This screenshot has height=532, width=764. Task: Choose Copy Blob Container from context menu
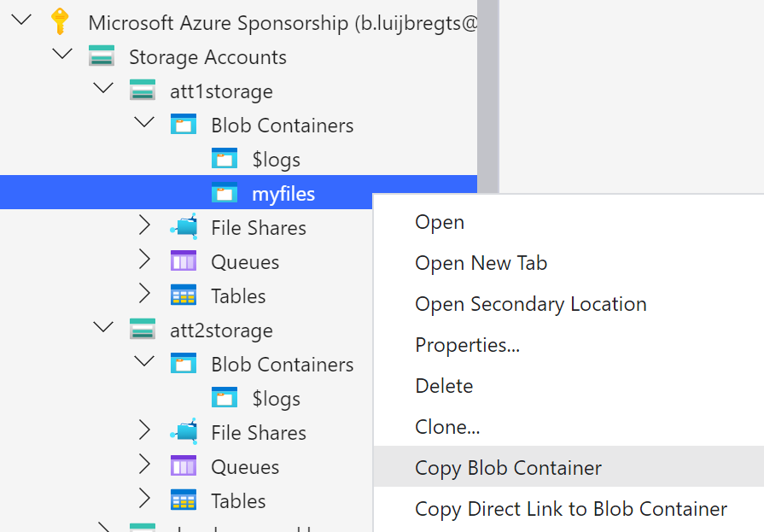(x=508, y=468)
